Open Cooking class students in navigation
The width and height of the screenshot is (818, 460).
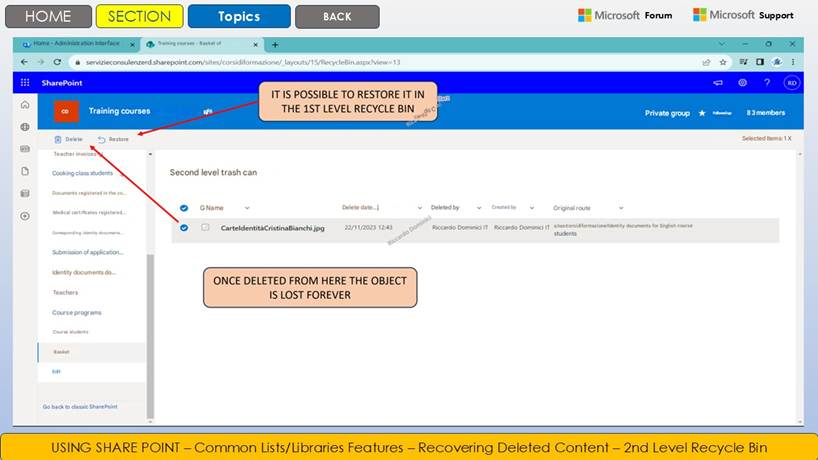click(84, 173)
